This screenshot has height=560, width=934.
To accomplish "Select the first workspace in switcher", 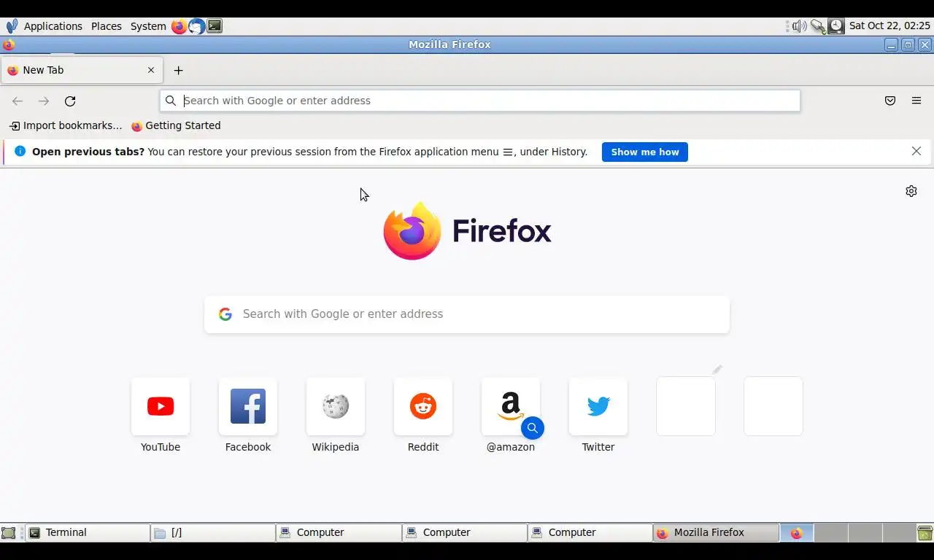I will click(x=797, y=533).
